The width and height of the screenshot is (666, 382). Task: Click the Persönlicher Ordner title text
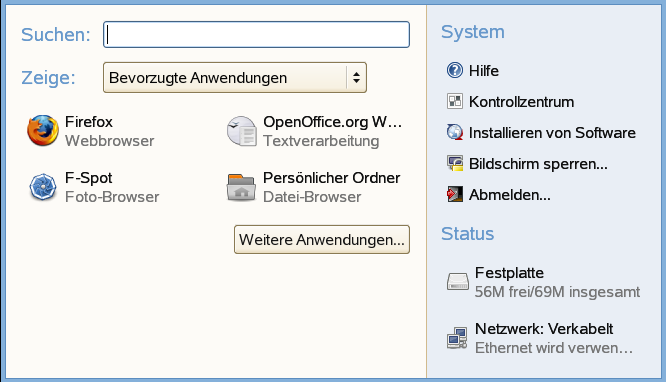click(x=332, y=178)
